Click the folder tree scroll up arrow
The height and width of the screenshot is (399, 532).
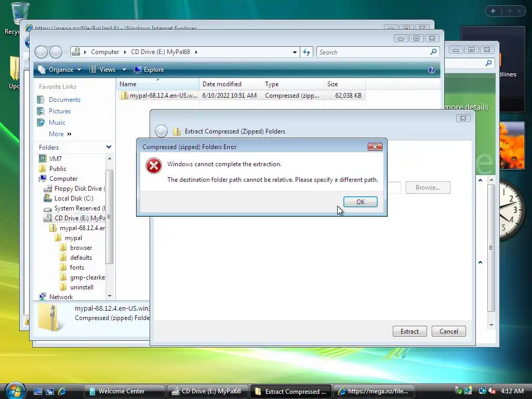coord(110,158)
